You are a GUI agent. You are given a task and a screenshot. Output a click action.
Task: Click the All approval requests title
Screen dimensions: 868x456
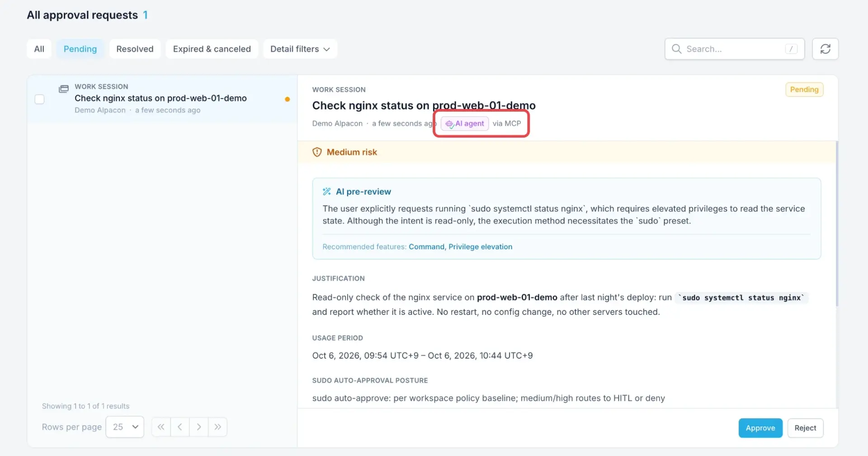[82, 15]
